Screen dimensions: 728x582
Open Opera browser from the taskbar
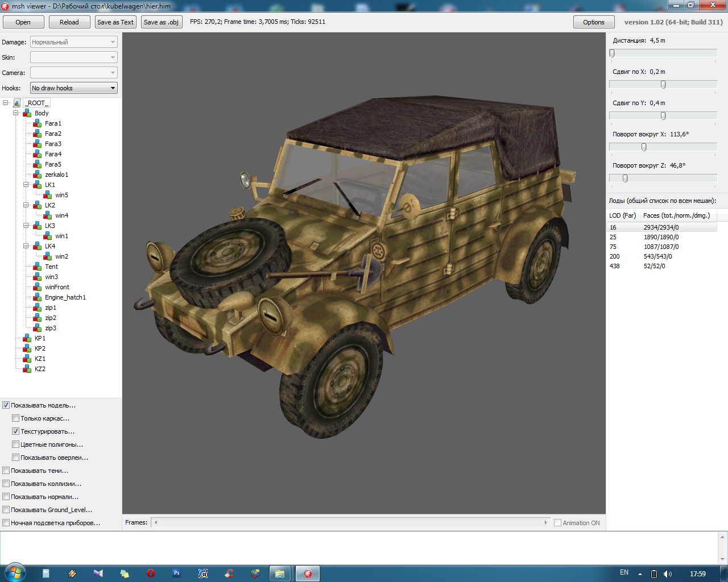tap(151, 573)
